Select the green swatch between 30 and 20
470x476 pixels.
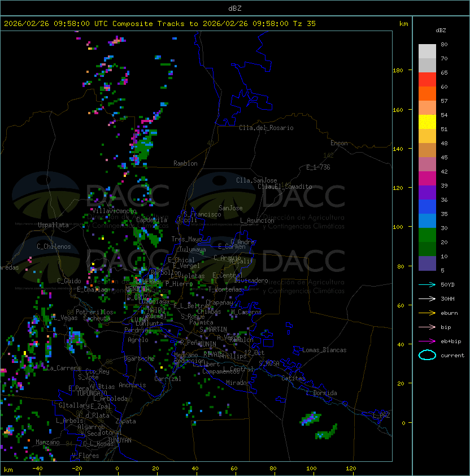tap(427, 235)
